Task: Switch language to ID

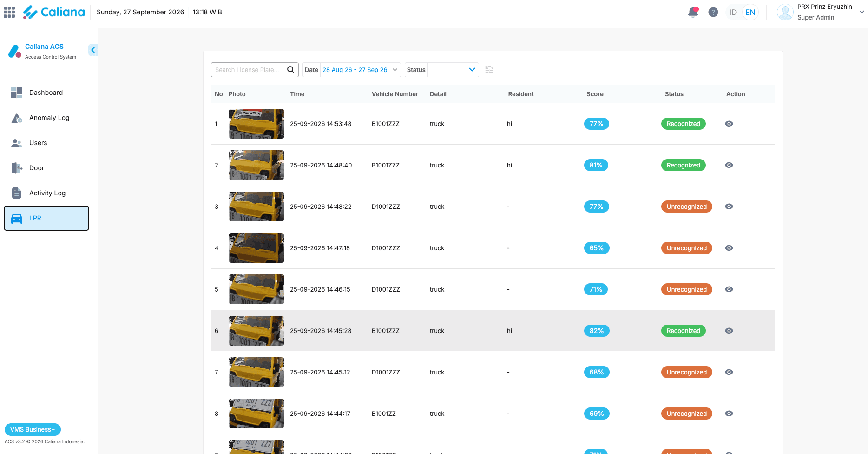Action: pos(733,12)
